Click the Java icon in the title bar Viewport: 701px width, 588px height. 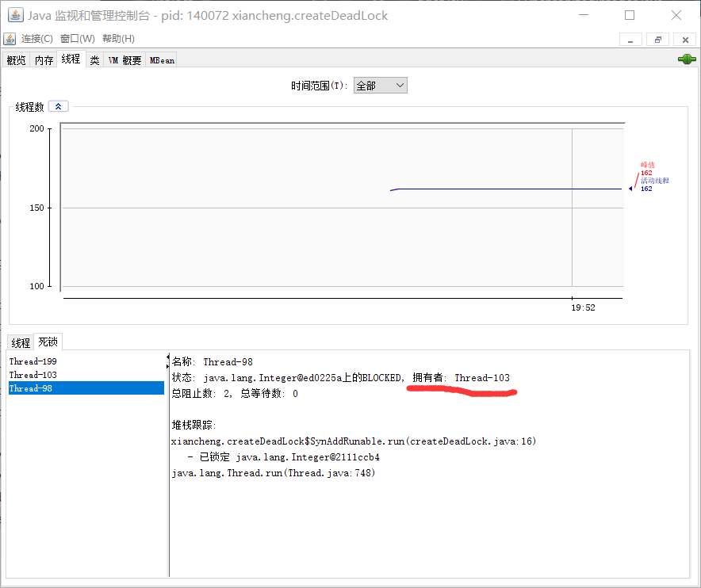pyautogui.click(x=16, y=15)
